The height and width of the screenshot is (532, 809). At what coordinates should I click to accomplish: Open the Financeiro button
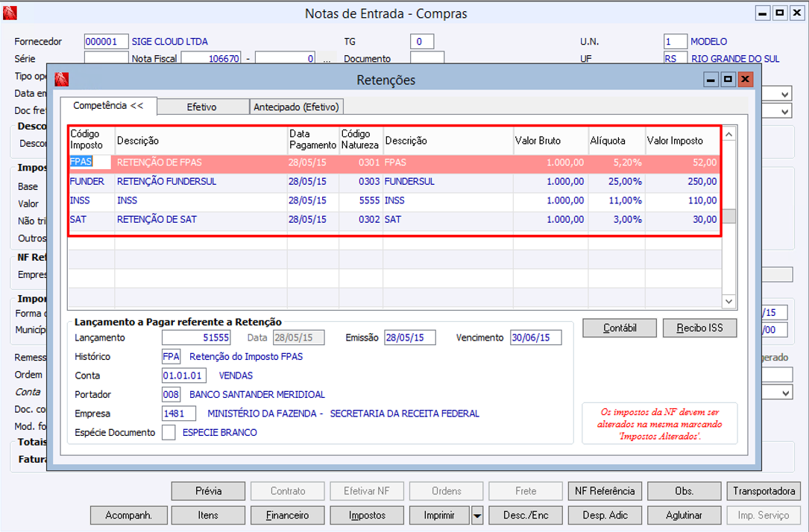(288, 515)
